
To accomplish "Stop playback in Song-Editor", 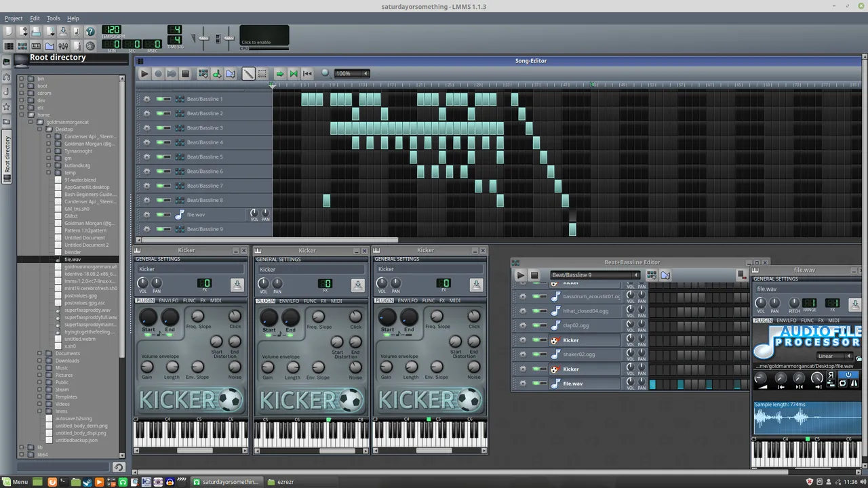I will 185,73.
